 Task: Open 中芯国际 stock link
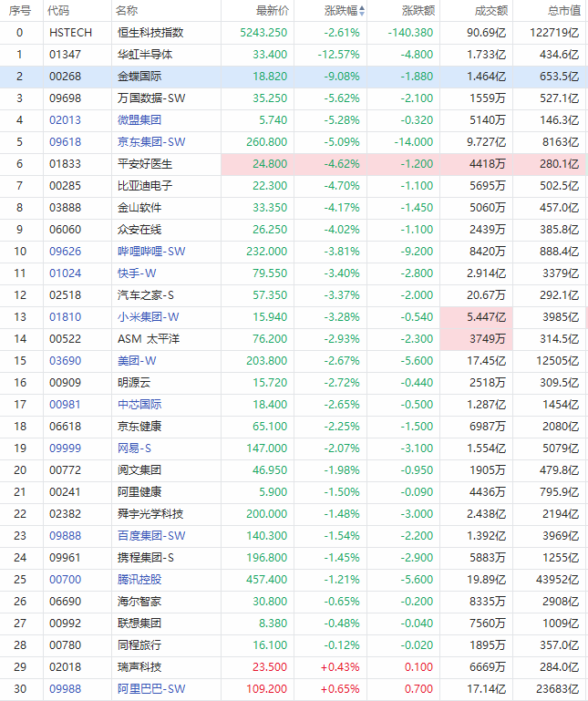click(x=139, y=405)
